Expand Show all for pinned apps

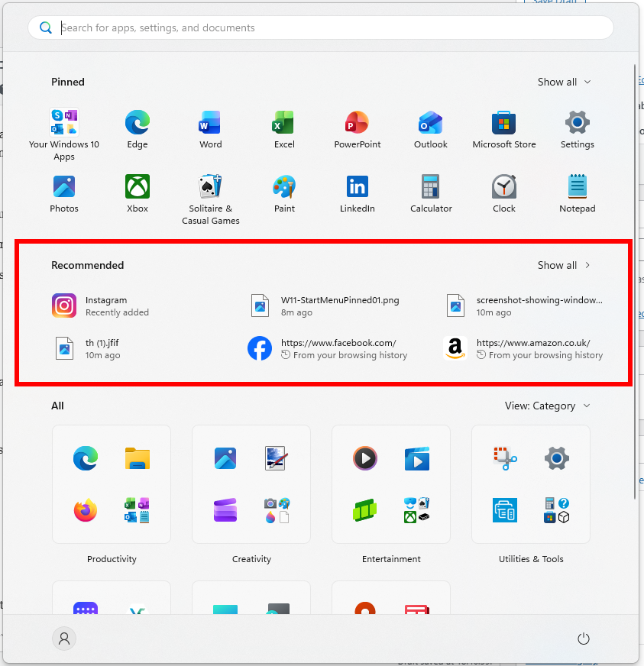(565, 82)
